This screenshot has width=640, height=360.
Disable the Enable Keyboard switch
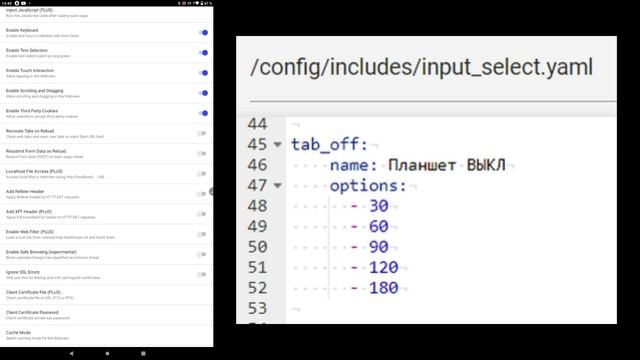click(203, 33)
